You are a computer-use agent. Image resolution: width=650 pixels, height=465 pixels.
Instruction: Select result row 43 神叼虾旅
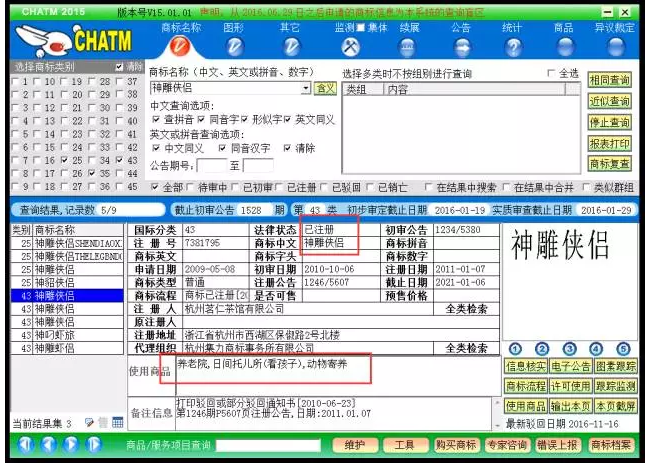tap(67, 335)
